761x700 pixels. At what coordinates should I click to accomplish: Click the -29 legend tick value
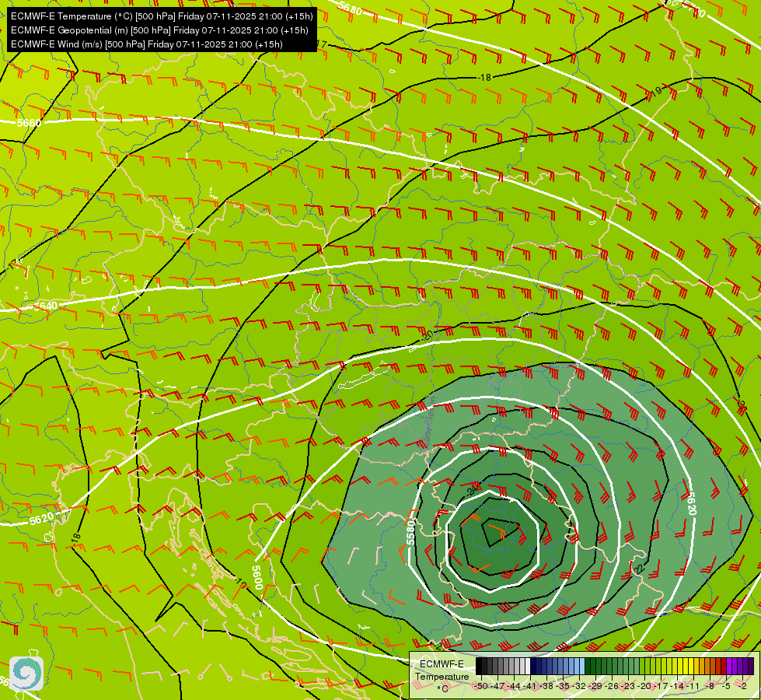coord(595,686)
